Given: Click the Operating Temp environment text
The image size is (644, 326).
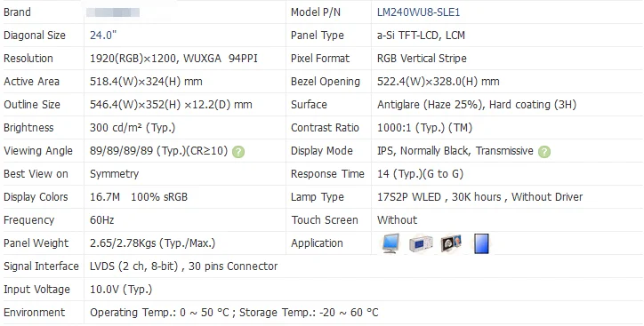Looking at the screenshot, I should tap(234, 313).
